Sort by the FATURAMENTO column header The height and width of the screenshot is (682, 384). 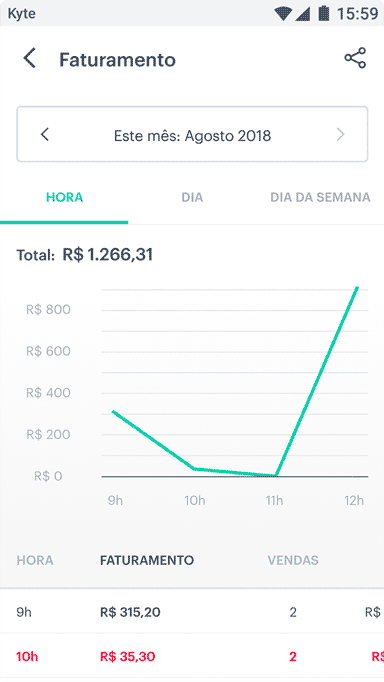coord(147,560)
